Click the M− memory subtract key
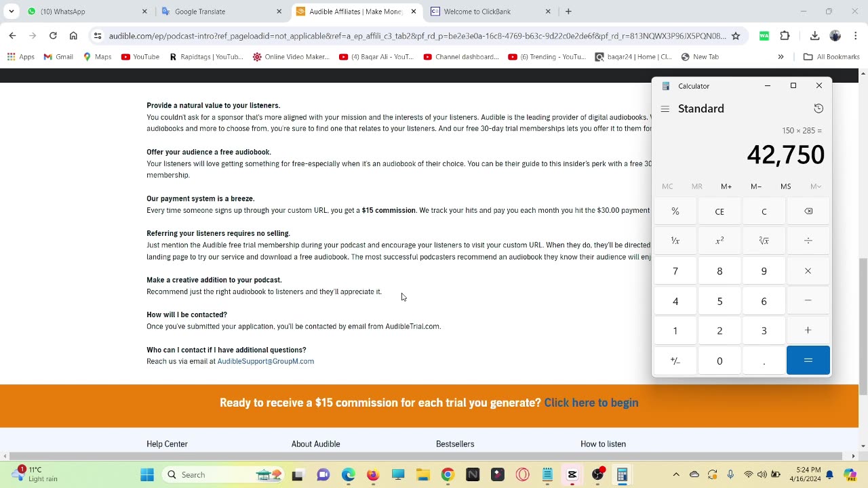Viewport: 868px width, 488px height. tap(756, 186)
